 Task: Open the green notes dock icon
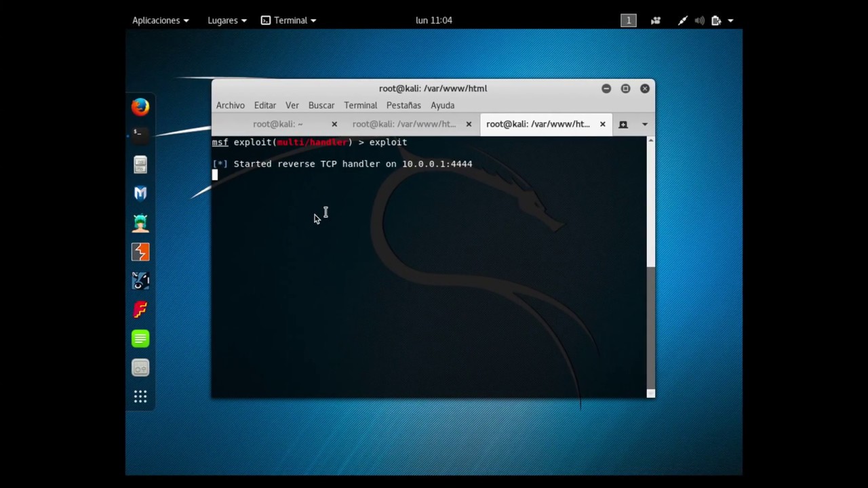coord(140,339)
